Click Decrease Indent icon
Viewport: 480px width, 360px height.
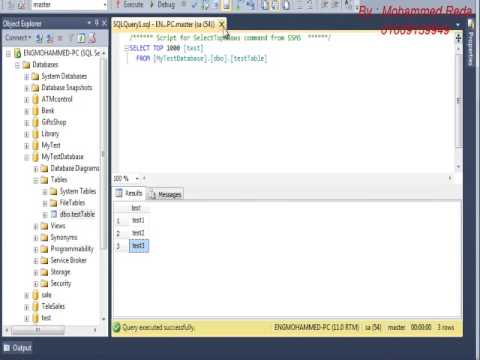point(324,5)
